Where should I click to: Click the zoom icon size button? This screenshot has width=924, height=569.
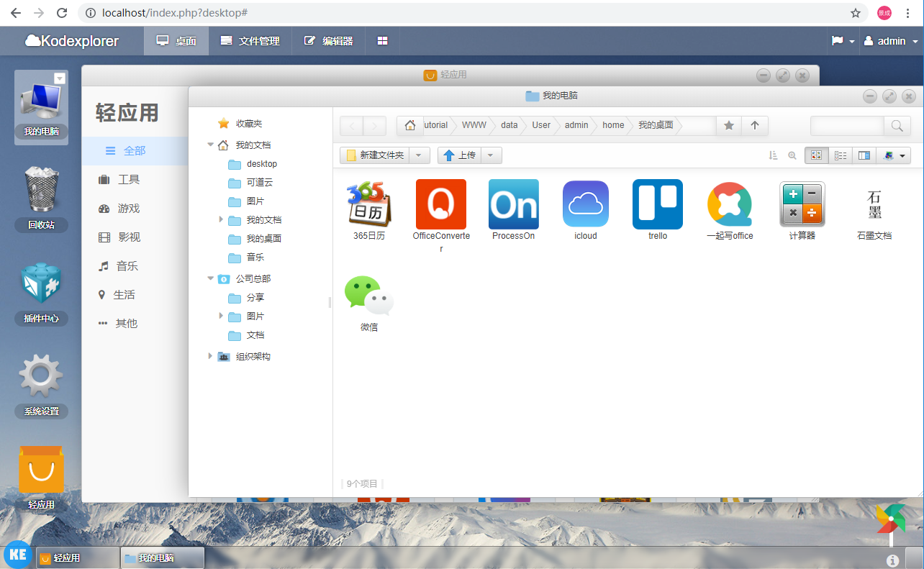click(792, 155)
